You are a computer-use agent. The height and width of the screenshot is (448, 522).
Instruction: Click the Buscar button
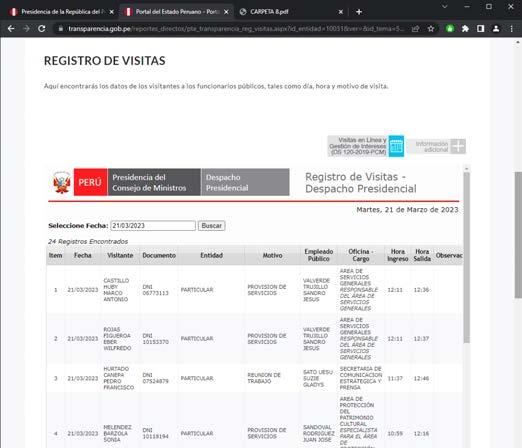(211, 226)
